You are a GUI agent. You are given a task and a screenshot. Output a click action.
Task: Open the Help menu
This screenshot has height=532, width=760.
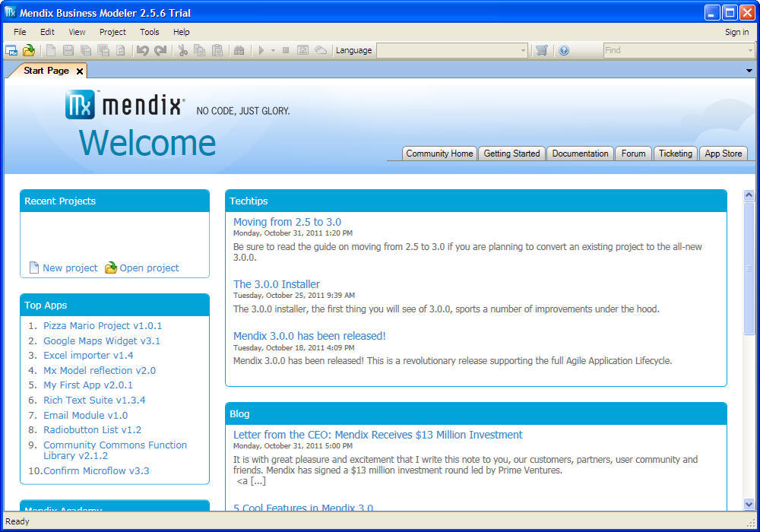click(x=182, y=32)
